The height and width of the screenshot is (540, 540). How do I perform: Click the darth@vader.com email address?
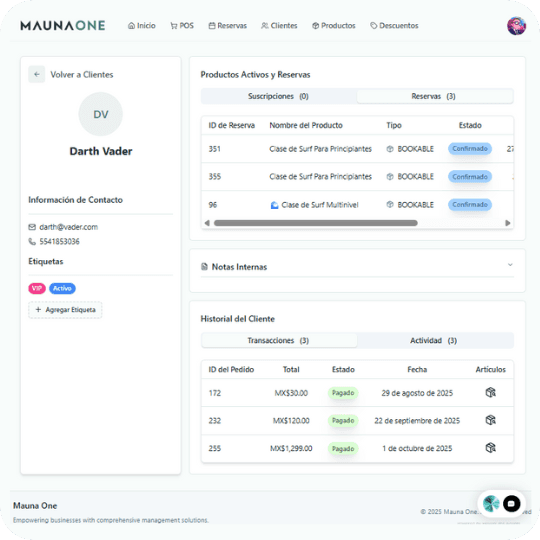[69, 227]
